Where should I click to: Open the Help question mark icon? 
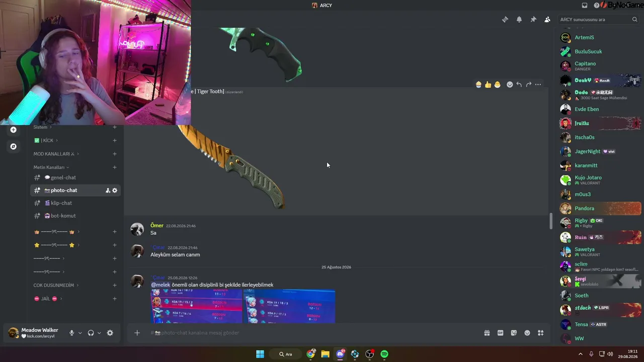click(x=597, y=6)
